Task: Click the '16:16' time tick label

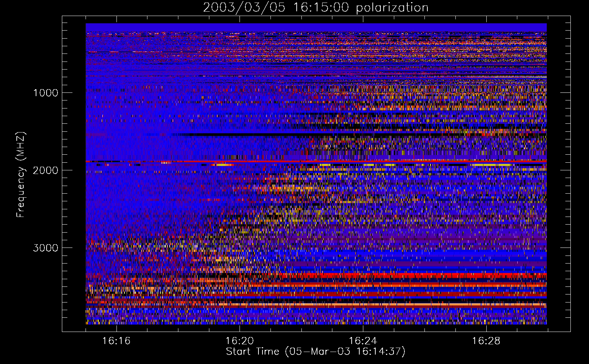Action: 116,341
